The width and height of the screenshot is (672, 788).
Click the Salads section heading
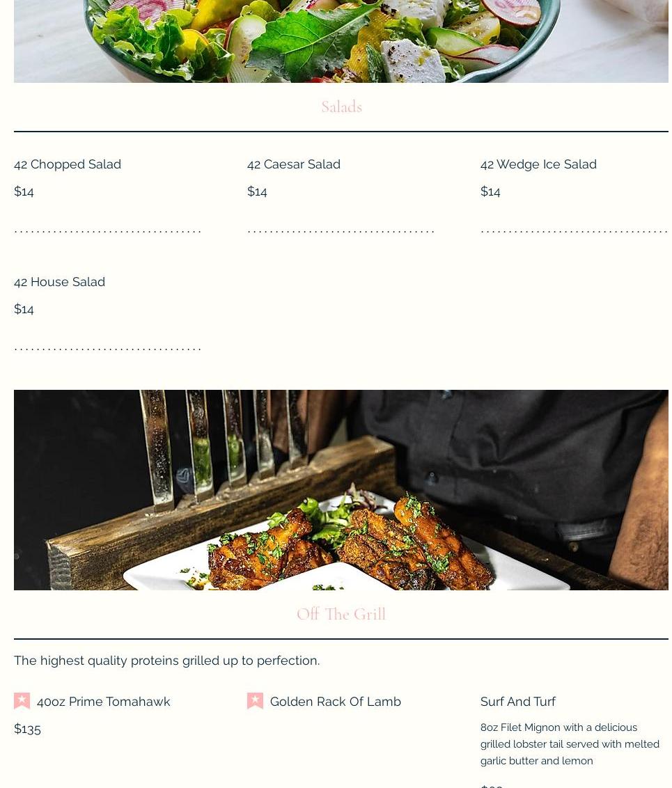coord(341,107)
